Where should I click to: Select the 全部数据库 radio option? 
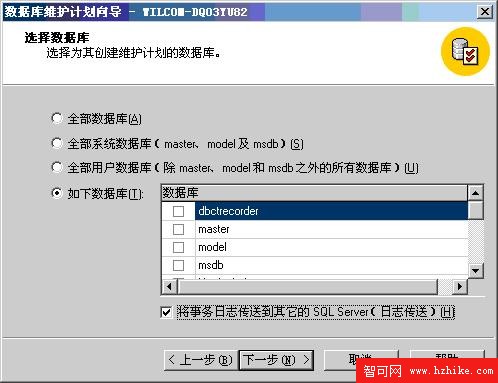[57, 118]
